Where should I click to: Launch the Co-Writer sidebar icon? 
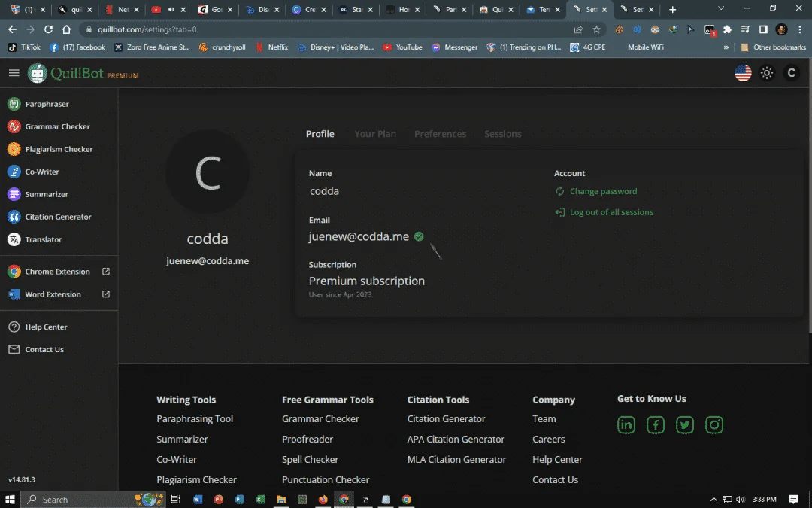pyautogui.click(x=14, y=172)
